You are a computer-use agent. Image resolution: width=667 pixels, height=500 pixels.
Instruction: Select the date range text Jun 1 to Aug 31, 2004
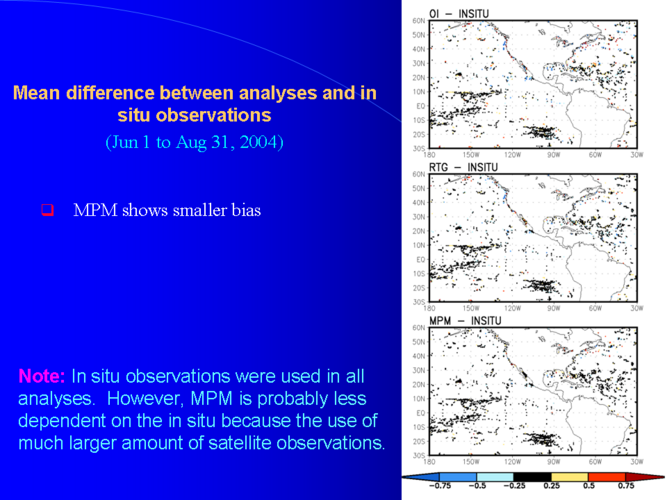[194, 142]
